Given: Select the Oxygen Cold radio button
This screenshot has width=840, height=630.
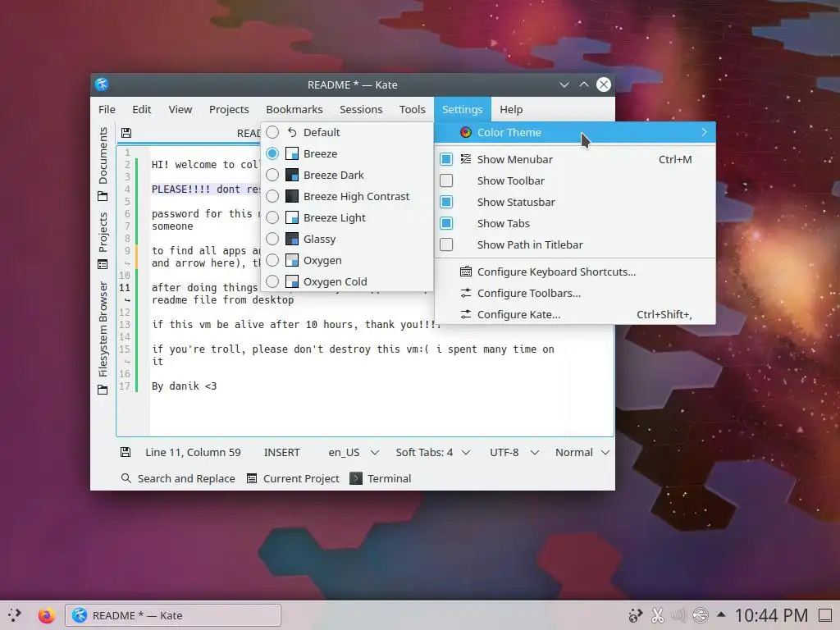Looking at the screenshot, I should point(272,281).
